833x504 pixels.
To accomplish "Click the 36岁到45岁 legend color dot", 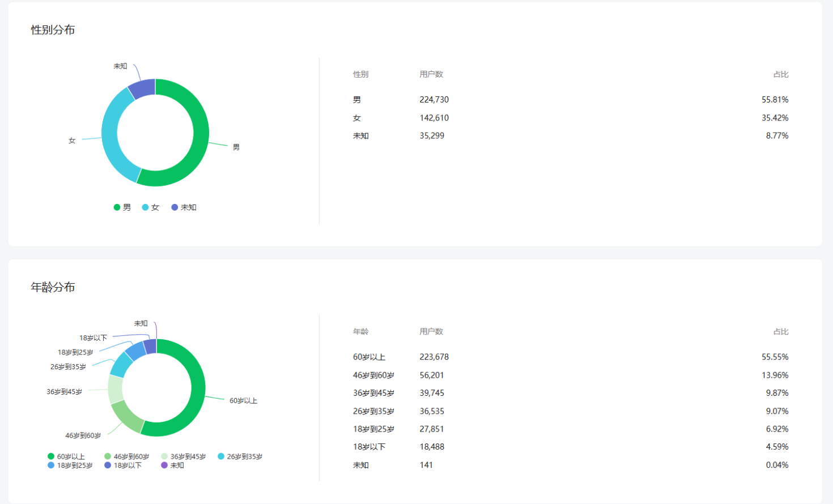I will [164, 456].
